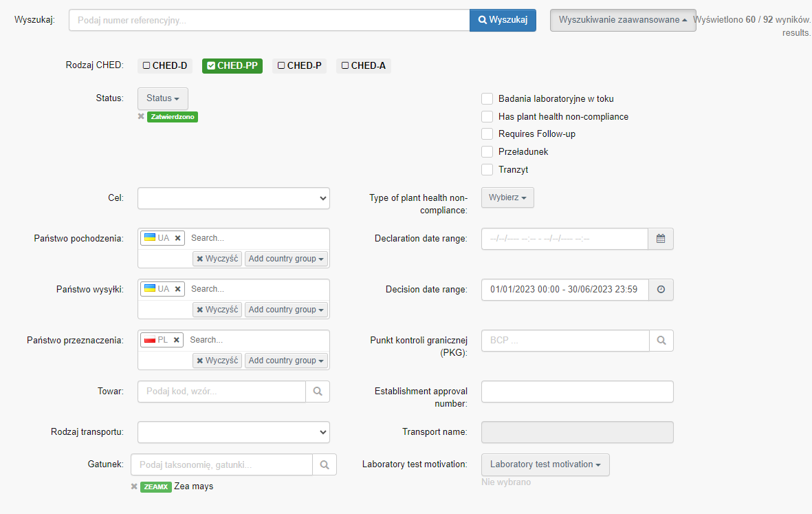Click the search icon beside Towar field

[318, 392]
